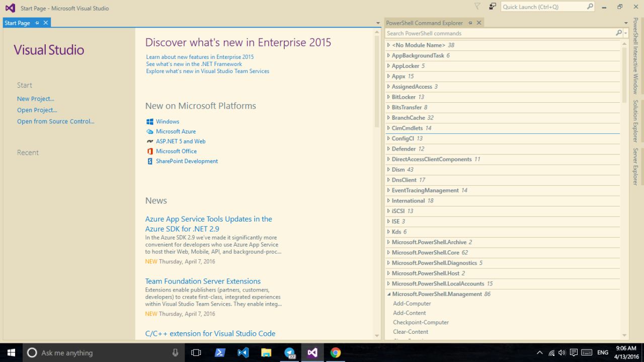Expand the BitLocker module
Image resolution: width=644 pixels, height=362 pixels.
(388, 97)
